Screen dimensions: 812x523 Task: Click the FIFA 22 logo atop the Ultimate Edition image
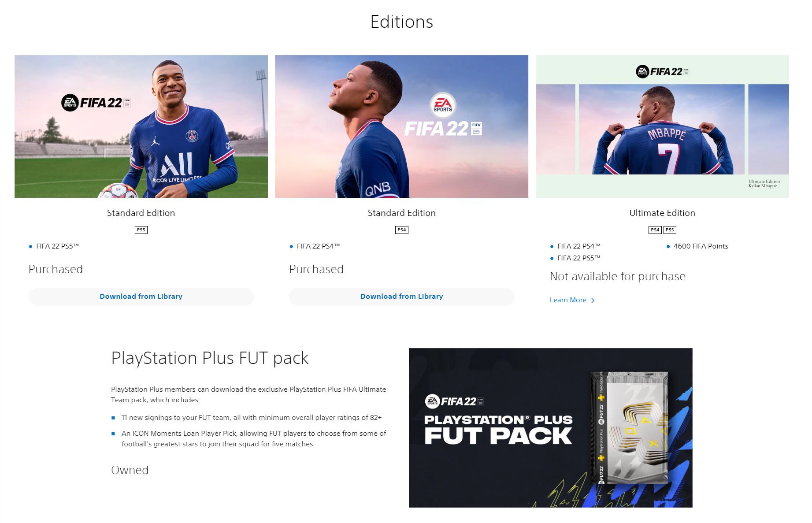(x=662, y=71)
